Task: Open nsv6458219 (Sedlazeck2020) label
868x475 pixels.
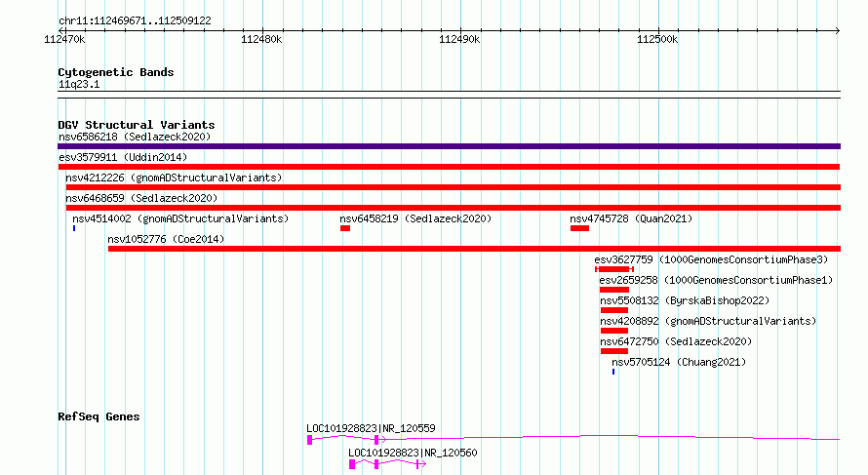Action: point(415,218)
